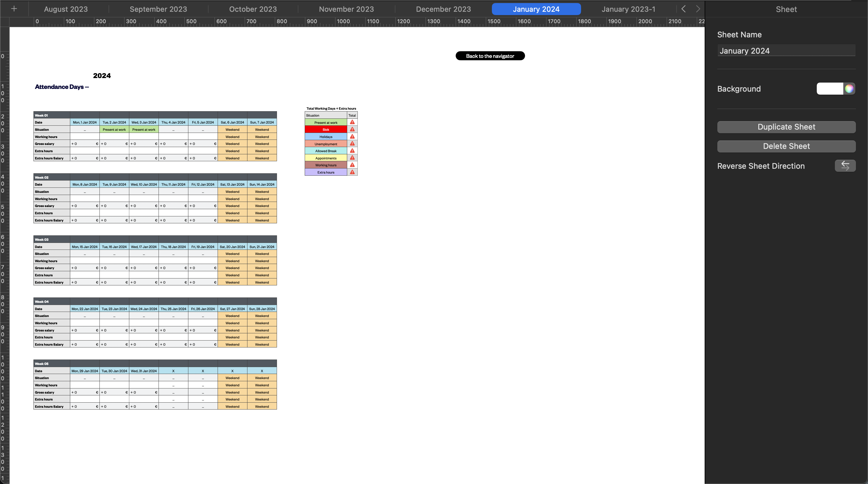Click warning icon beside Extra hours total

(352, 172)
